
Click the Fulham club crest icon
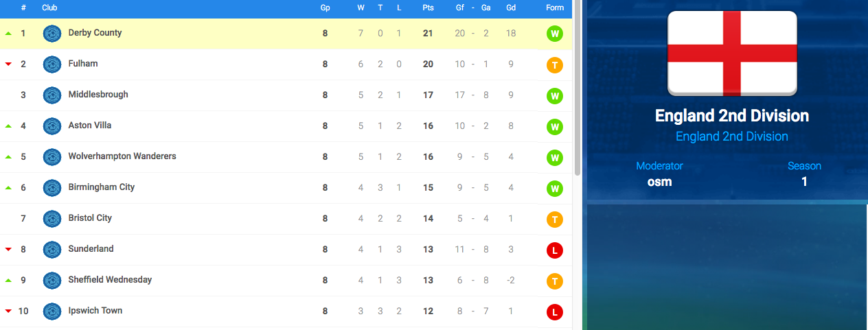[x=52, y=64]
